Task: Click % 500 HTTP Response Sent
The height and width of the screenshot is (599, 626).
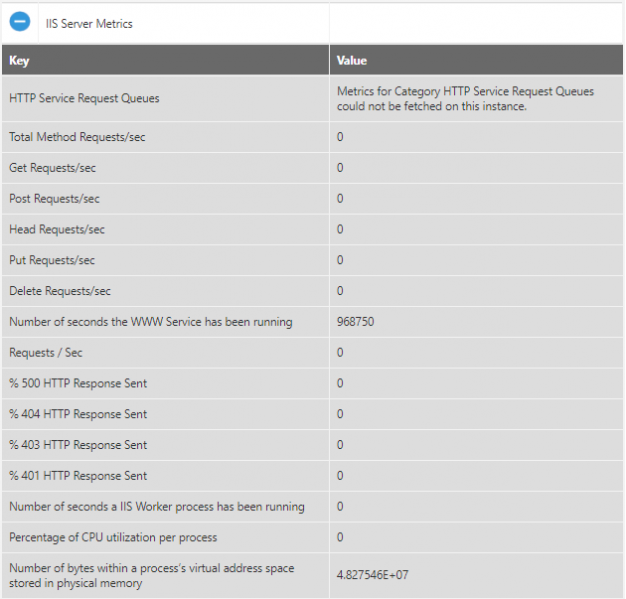Action: click(x=78, y=383)
